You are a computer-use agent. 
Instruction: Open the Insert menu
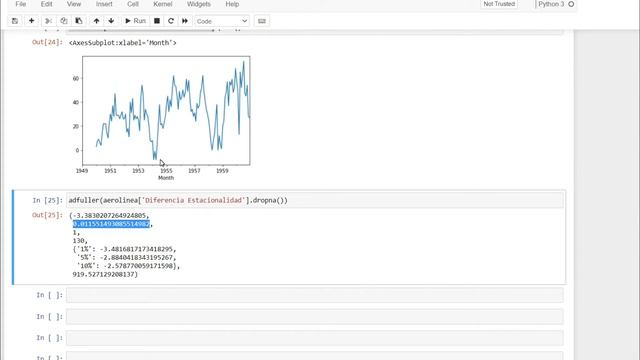click(x=104, y=4)
